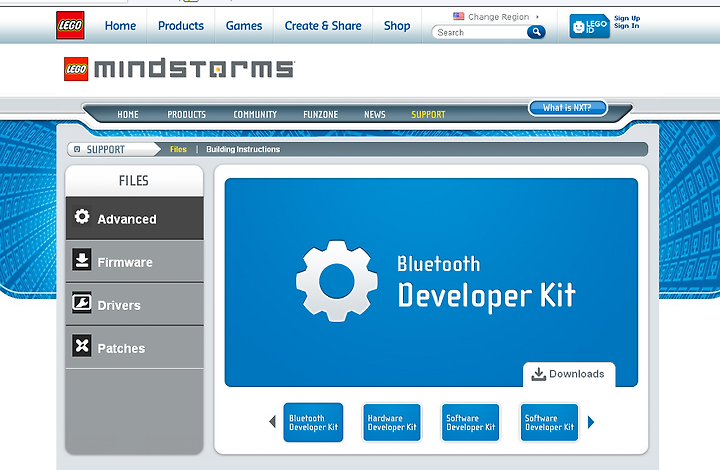Click the Patches cross icon
This screenshot has height=470, width=720.
[x=82, y=346]
